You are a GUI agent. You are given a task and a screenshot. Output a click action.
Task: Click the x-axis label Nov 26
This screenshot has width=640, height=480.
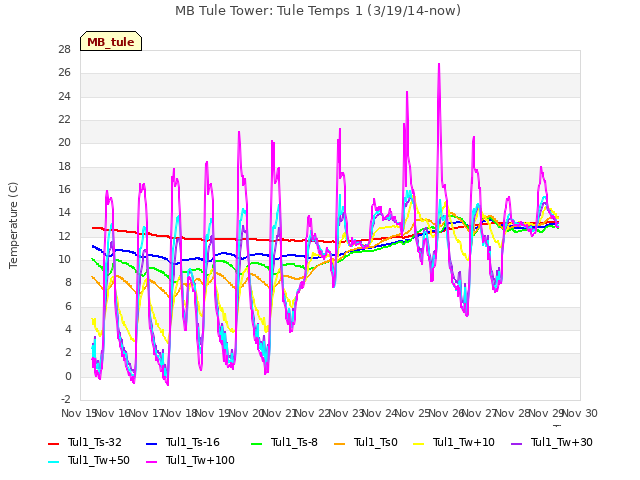pos(447,413)
